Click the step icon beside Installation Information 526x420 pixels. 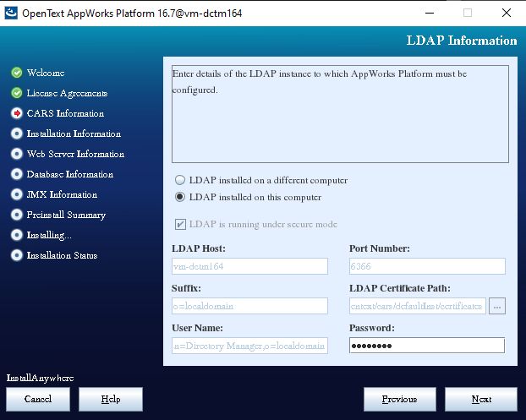pyautogui.click(x=17, y=134)
